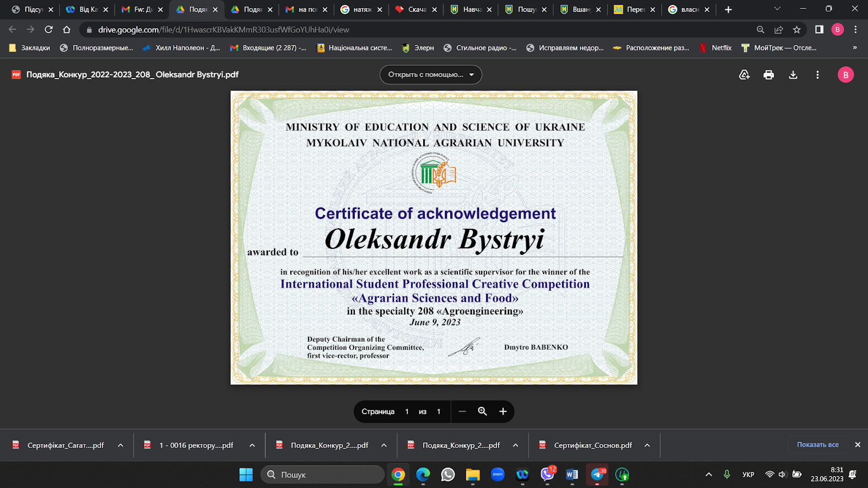Open 'МойТрек — Отсле...' bookmark

(779, 48)
